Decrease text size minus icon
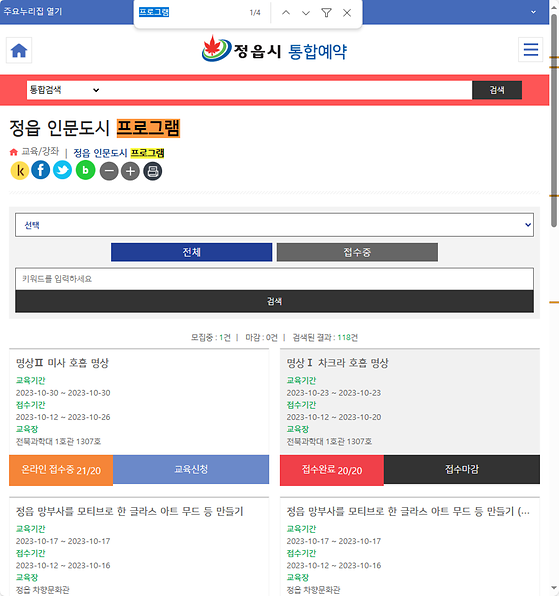 109,171
